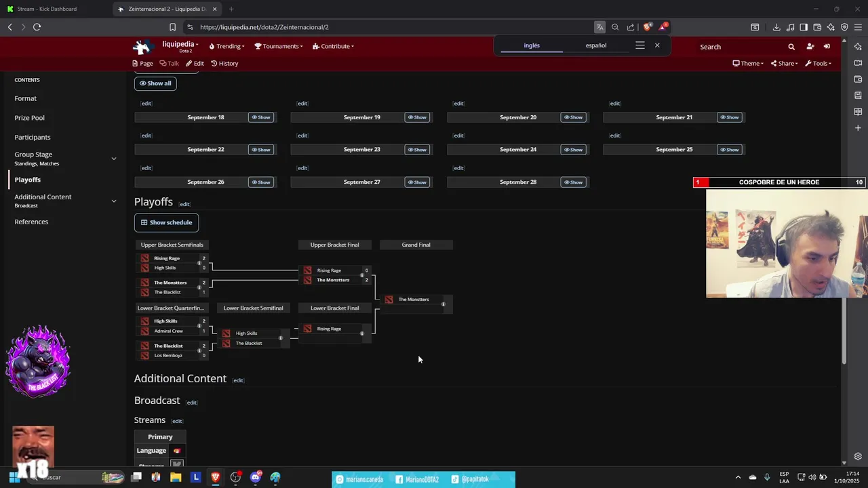Open the Theme dropdown
Screen dimensions: 868x488
[748, 63]
